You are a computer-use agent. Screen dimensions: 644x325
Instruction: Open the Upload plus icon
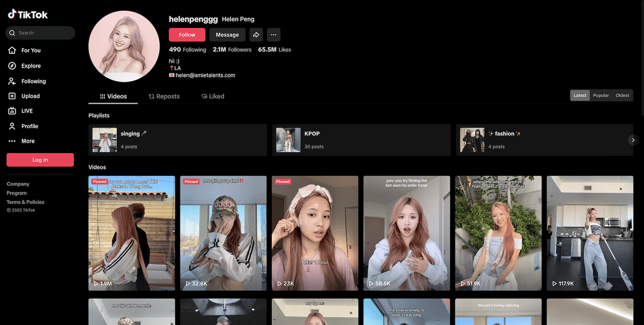pyautogui.click(x=12, y=96)
